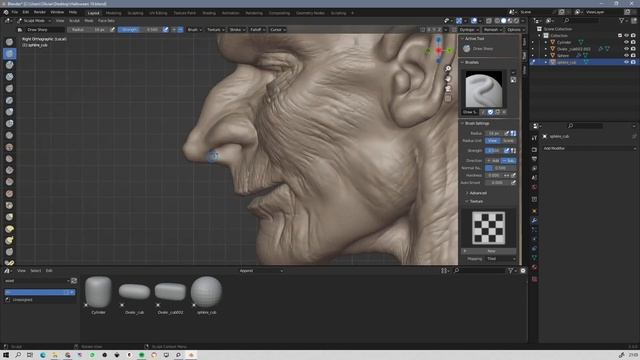This screenshot has width=640, height=360.
Task: Click the Hardness slider in Brush Settings
Action: pos(494,176)
